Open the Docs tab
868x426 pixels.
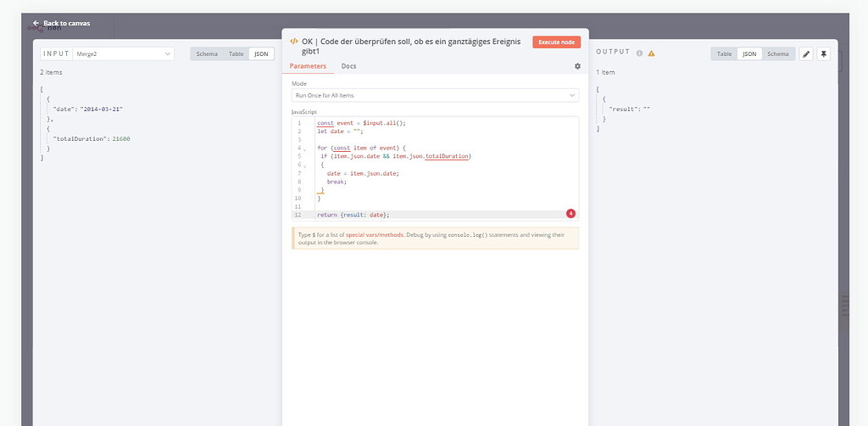click(x=348, y=66)
